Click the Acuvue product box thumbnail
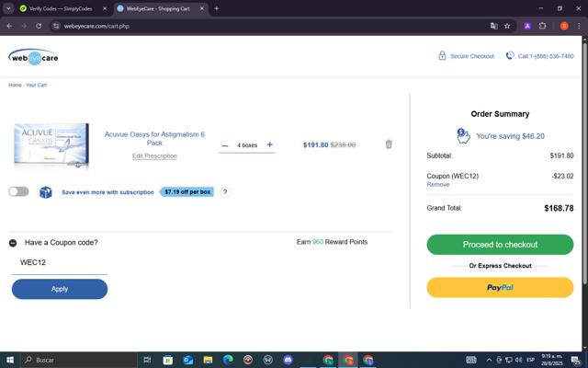This screenshot has width=588, height=368. click(51, 145)
